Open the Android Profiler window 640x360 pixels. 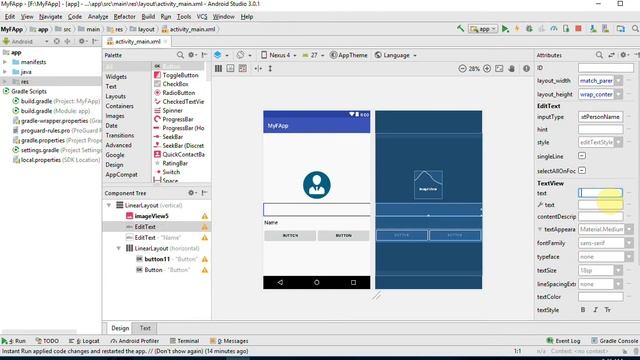135,341
